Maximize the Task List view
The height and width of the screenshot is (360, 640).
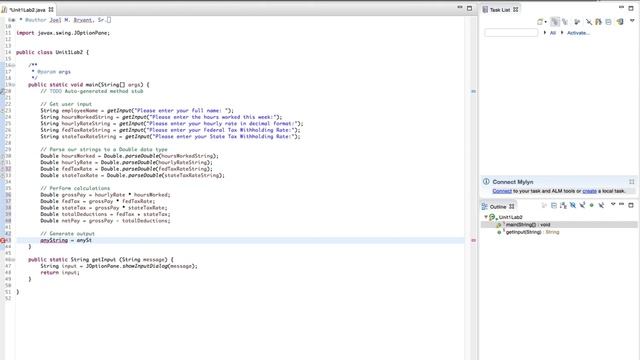(x=631, y=8)
